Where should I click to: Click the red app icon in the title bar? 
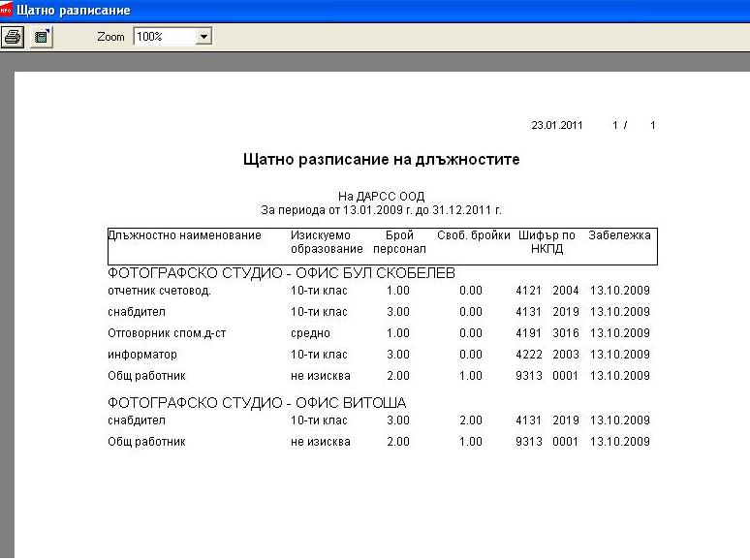click(6, 10)
